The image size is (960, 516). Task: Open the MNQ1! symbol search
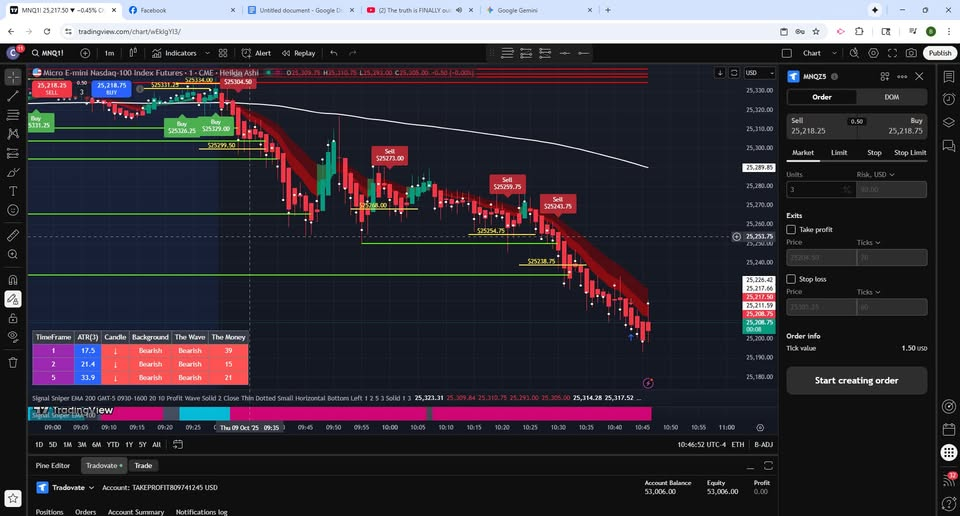(48, 53)
